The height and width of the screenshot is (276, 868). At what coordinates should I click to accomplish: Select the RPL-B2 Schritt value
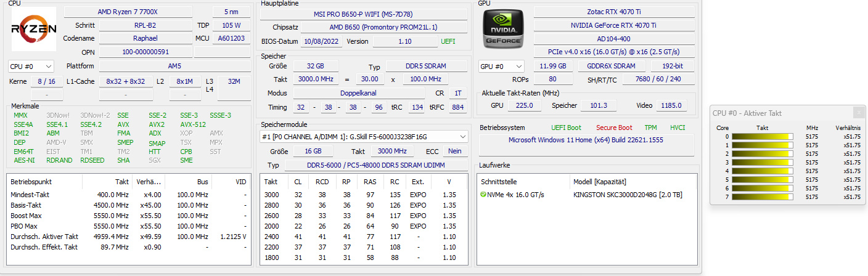(x=145, y=25)
